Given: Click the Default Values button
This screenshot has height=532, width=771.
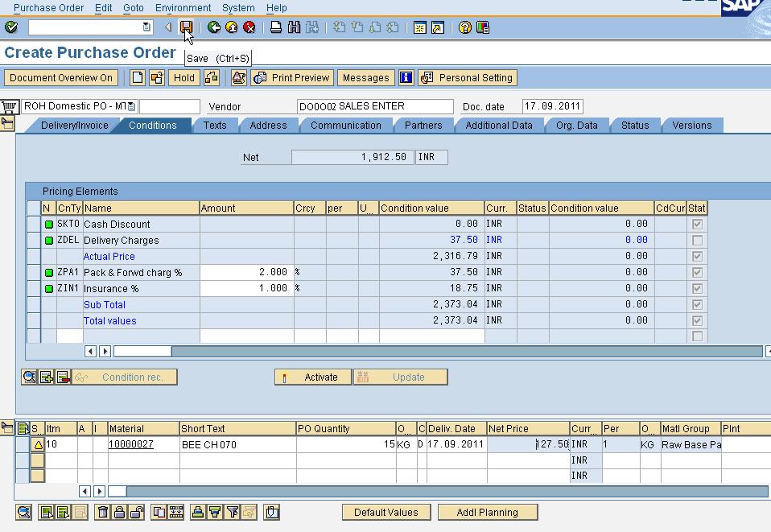Looking at the screenshot, I should coord(385,512).
